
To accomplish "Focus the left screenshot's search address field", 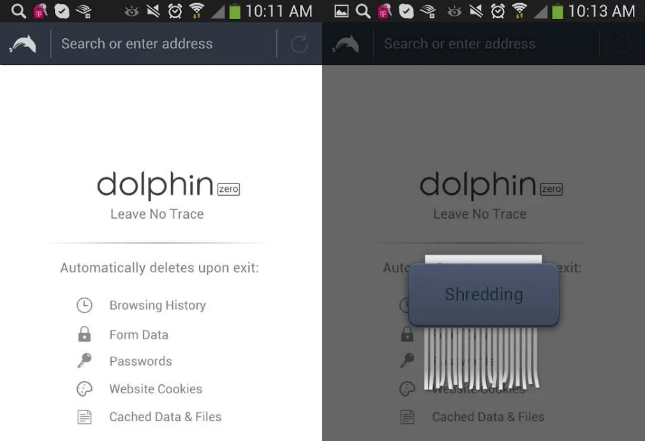I will click(163, 44).
